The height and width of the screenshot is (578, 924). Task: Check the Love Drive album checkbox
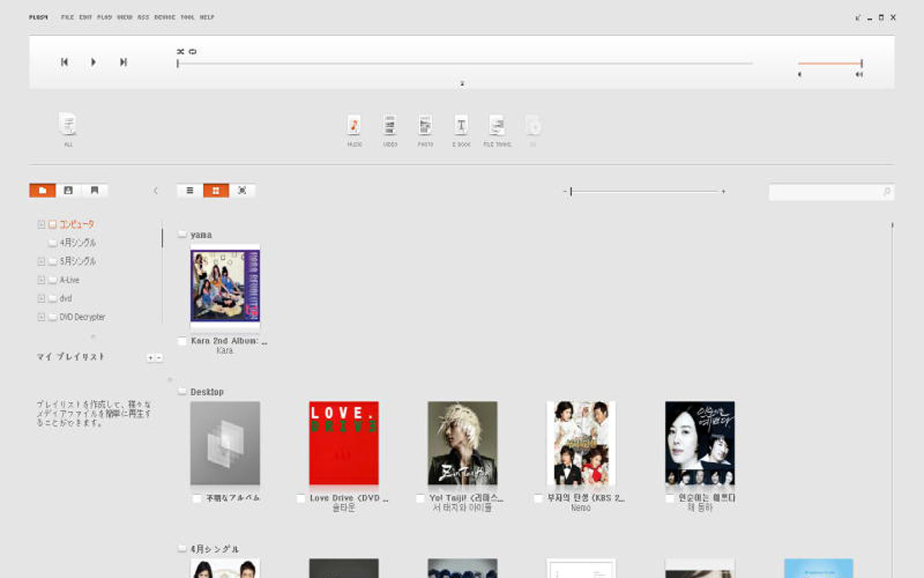pyautogui.click(x=301, y=499)
